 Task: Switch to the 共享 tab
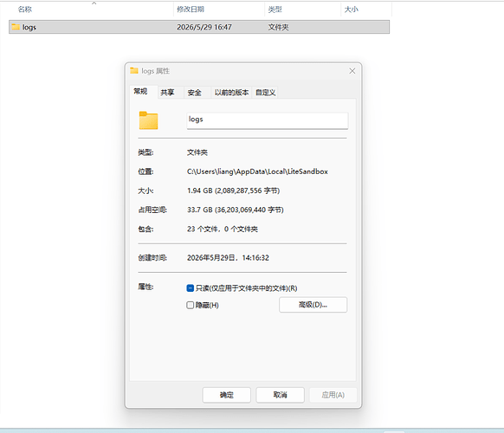167,93
